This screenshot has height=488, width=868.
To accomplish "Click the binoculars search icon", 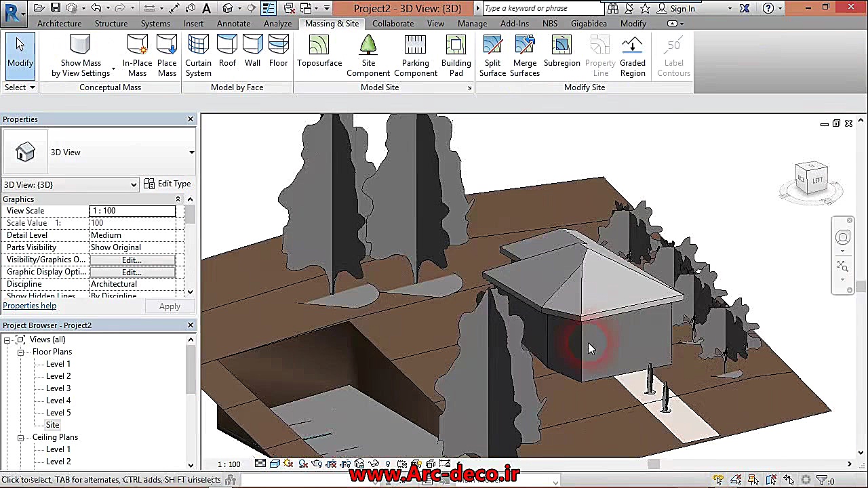I will 613,8.
